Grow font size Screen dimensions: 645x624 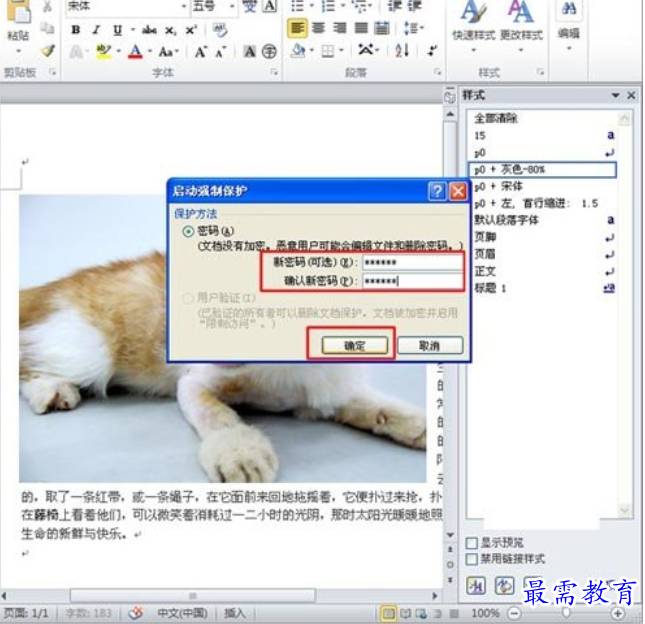point(200,52)
